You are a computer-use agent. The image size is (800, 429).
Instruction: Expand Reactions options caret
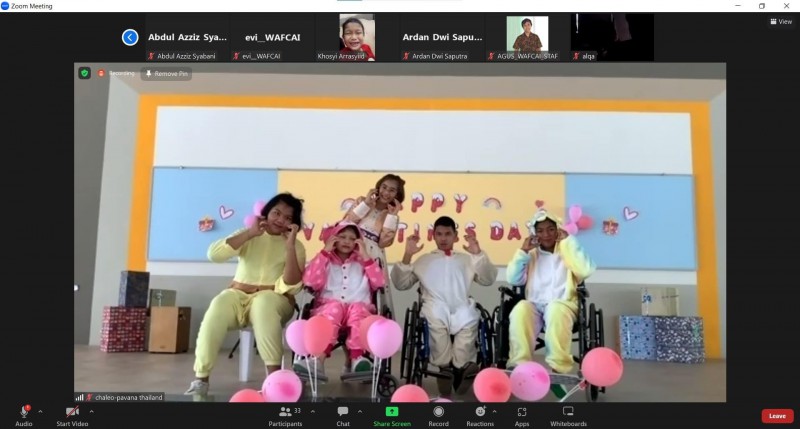click(494, 412)
